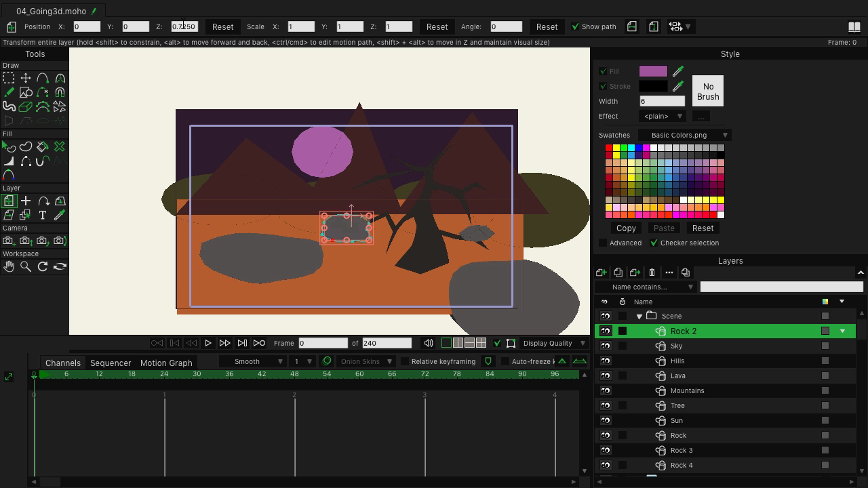
Task: Select the Magnet tool
Action: [60, 92]
